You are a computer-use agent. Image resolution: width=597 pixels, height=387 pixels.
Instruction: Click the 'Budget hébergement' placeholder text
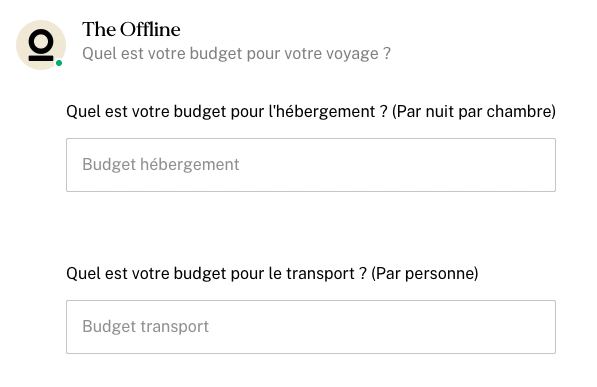pos(161,165)
